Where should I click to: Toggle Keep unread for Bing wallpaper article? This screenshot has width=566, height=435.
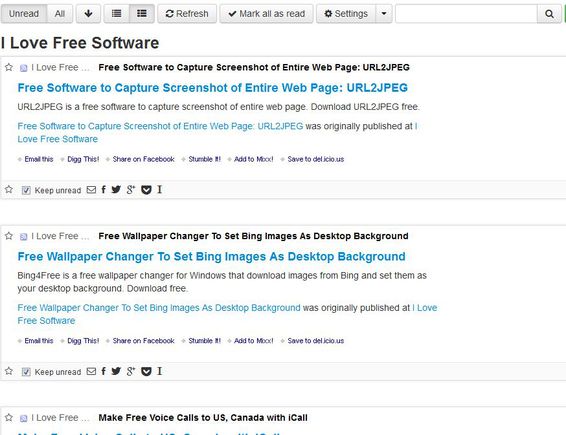pos(26,372)
